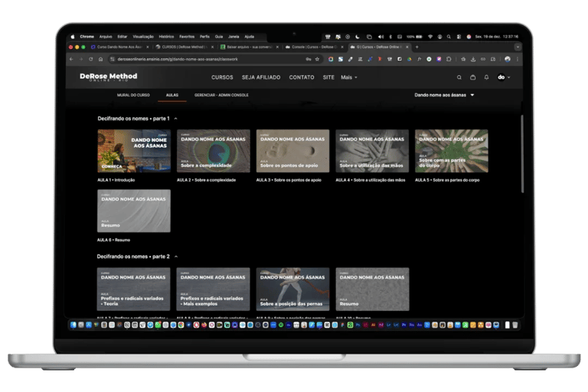Viewport: 588px width, 392px height.
Task: Open the saved password key icon in address bar
Action: pyautogui.click(x=309, y=59)
